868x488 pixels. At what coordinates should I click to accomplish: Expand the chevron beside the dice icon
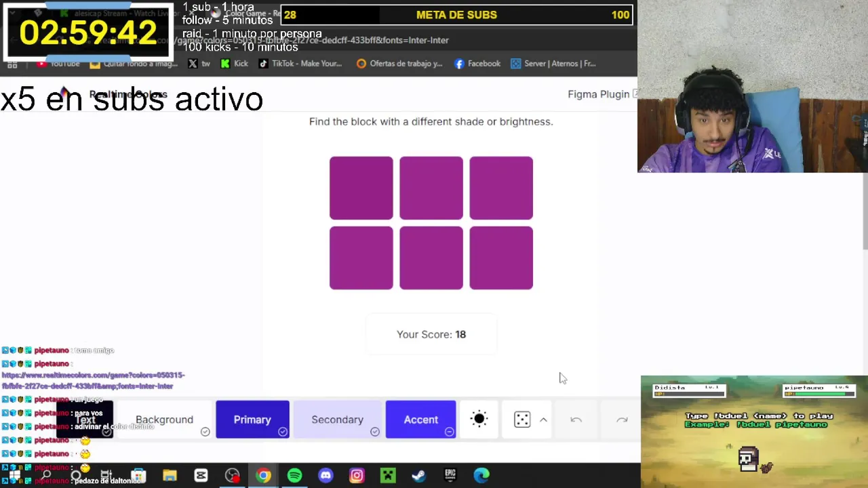click(543, 420)
